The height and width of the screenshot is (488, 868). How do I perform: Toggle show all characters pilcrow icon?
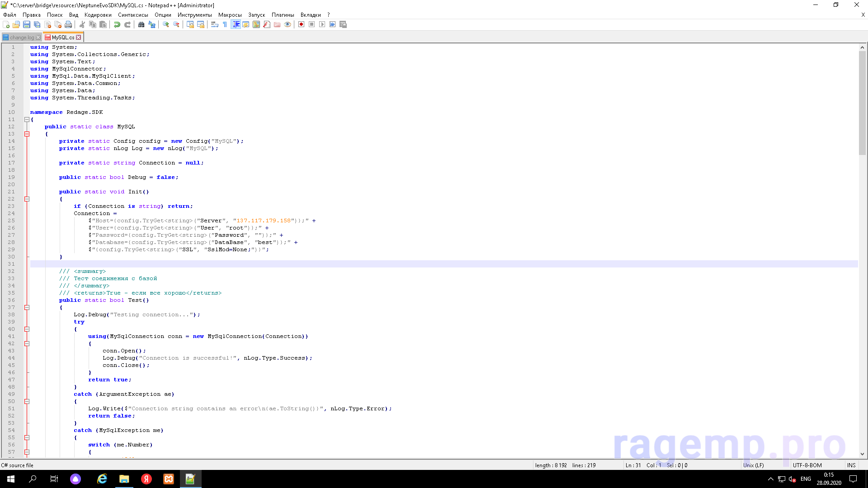click(x=225, y=24)
